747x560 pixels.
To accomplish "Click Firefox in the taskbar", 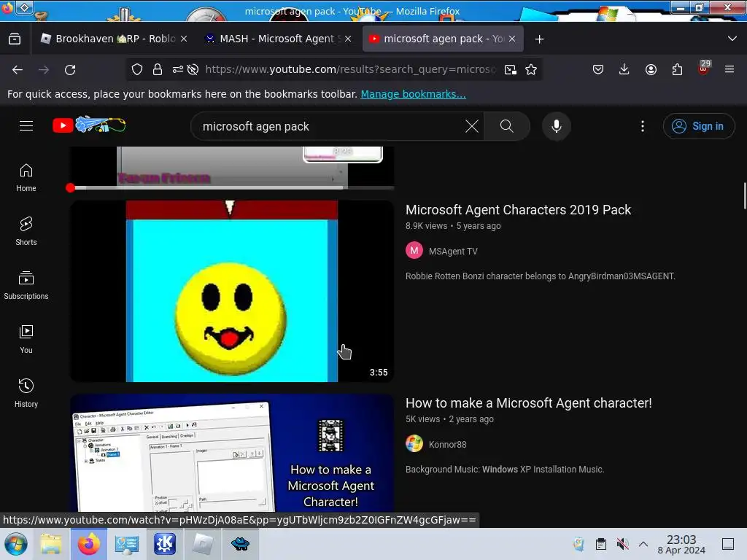I will point(89,544).
